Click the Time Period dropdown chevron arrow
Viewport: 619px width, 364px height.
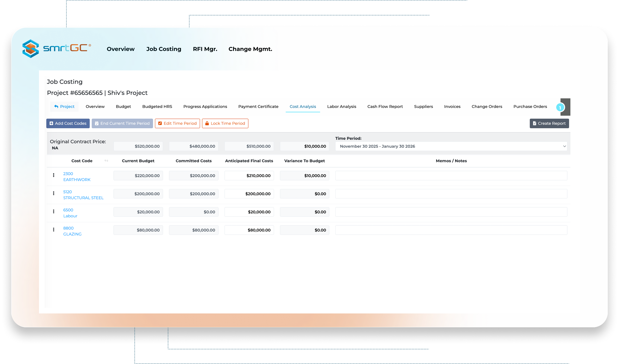pos(564,146)
